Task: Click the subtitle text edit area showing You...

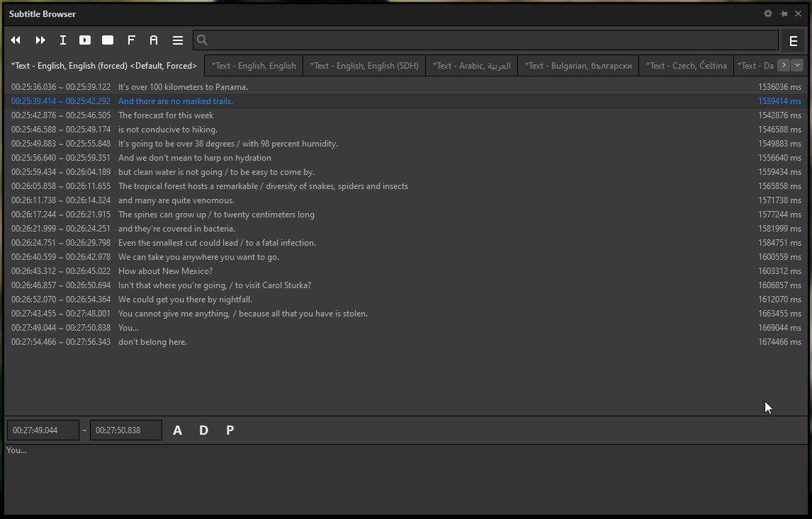Action: (406, 479)
